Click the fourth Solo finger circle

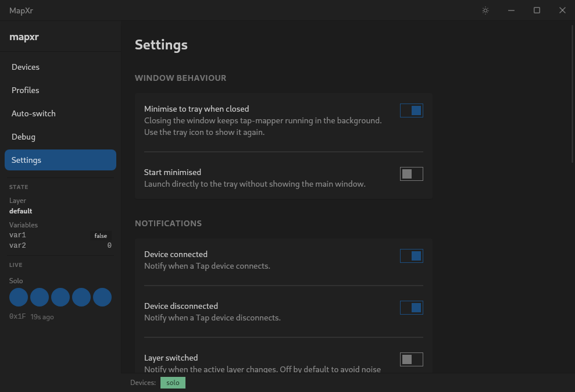tap(81, 297)
